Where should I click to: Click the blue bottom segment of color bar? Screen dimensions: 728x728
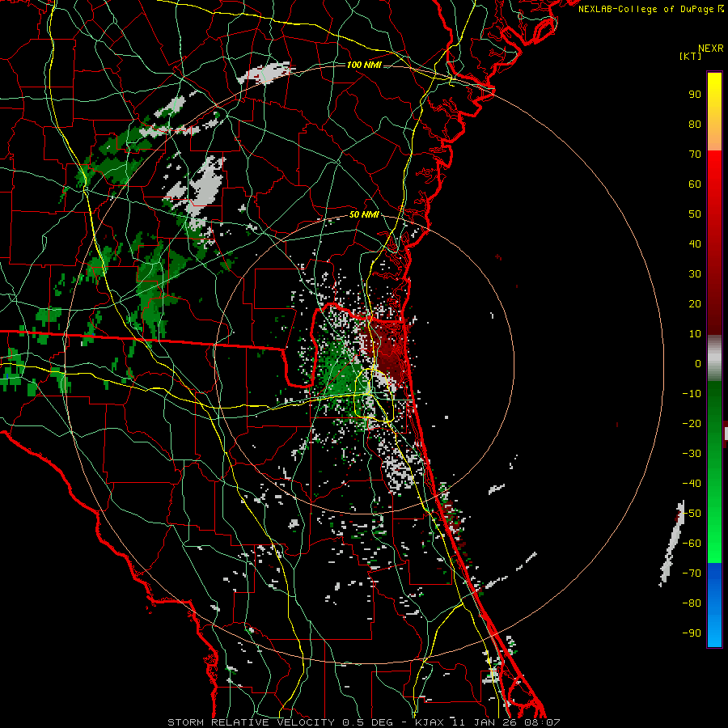coord(714,605)
